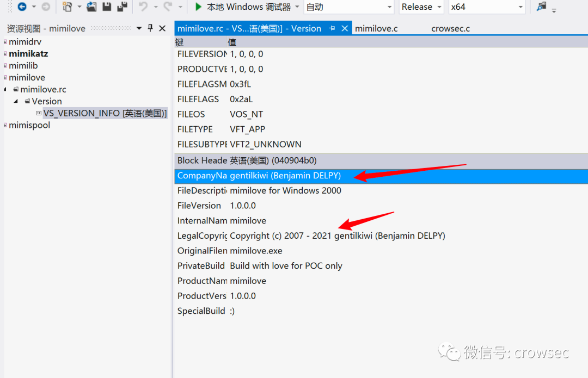This screenshot has height=378, width=588.
Task: Toggle auto-hide pin of 资源视图 panel
Action: pos(150,28)
